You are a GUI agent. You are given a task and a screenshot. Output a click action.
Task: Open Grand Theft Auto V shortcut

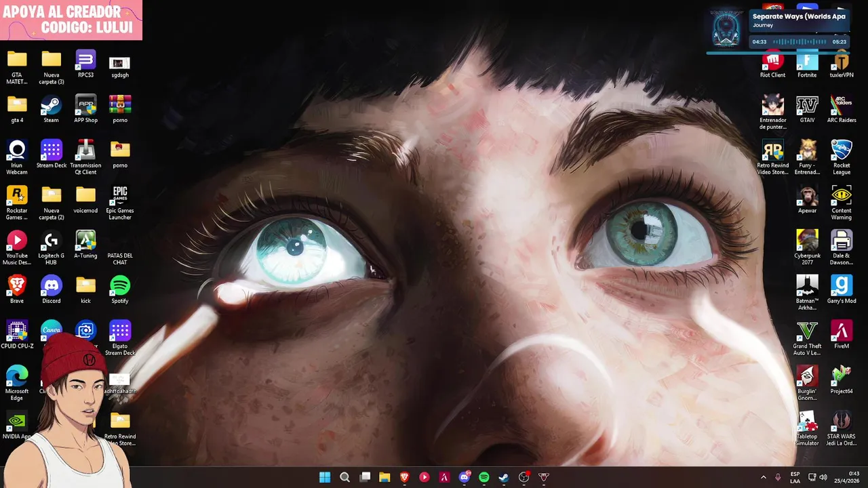click(807, 339)
